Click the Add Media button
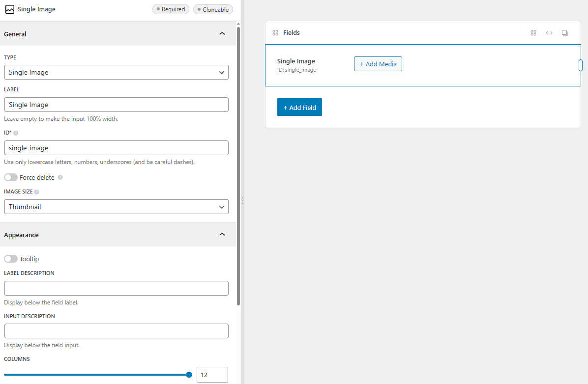The height and width of the screenshot is (384, 588). 378,64
